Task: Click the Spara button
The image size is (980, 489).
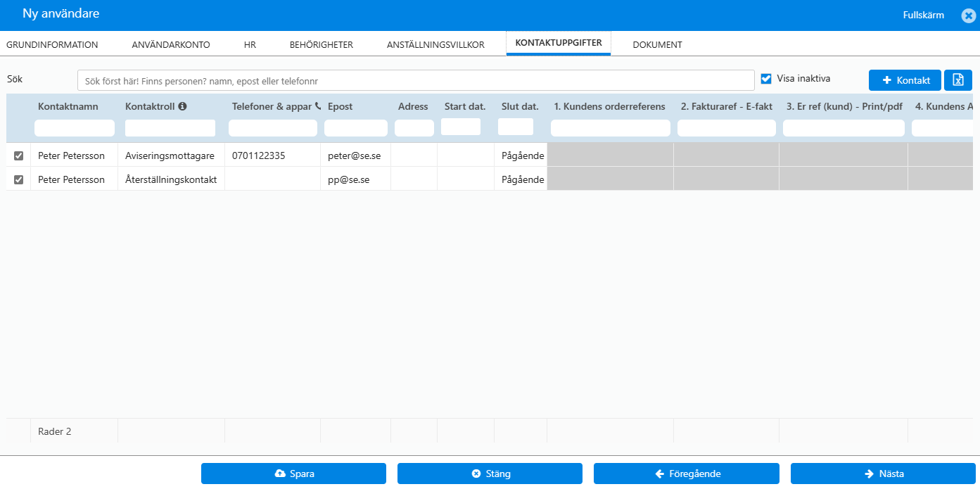Action: coord(293,474)
